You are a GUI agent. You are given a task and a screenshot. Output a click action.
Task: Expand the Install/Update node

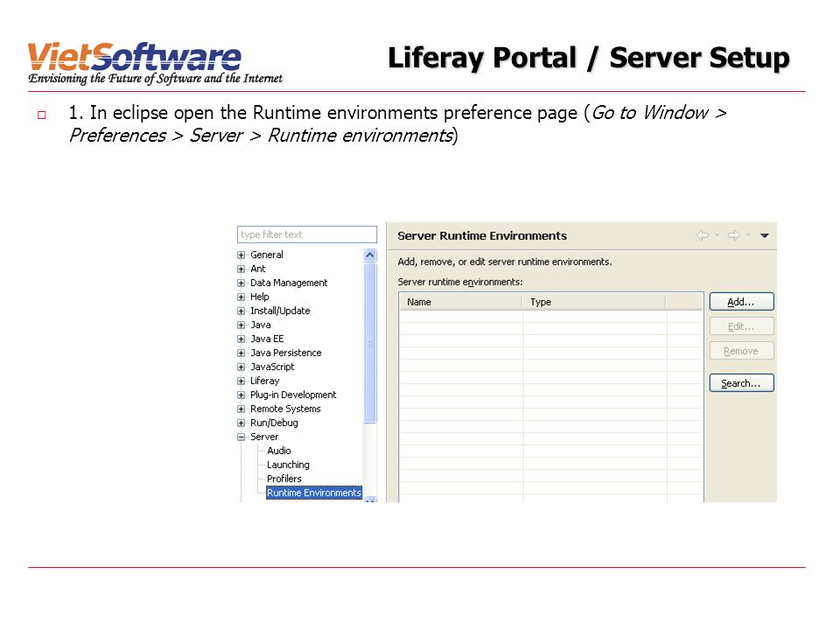[x=241, y=311]
